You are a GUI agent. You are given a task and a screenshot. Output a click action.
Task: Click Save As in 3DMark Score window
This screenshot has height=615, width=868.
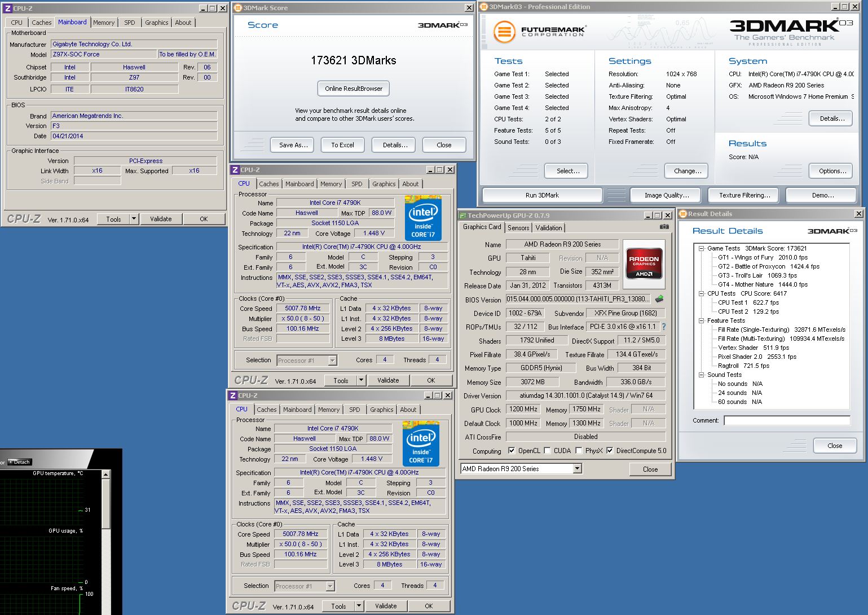[x=293, y=145]
